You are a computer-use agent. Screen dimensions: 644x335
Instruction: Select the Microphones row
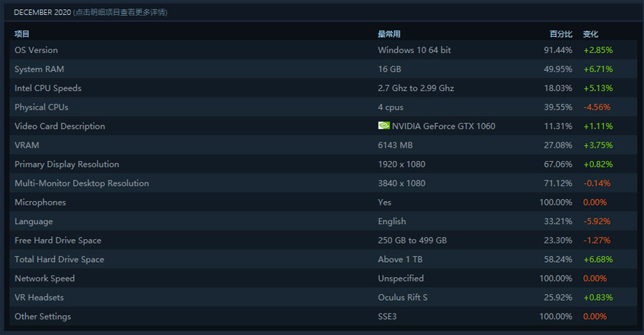pos(323,202)
